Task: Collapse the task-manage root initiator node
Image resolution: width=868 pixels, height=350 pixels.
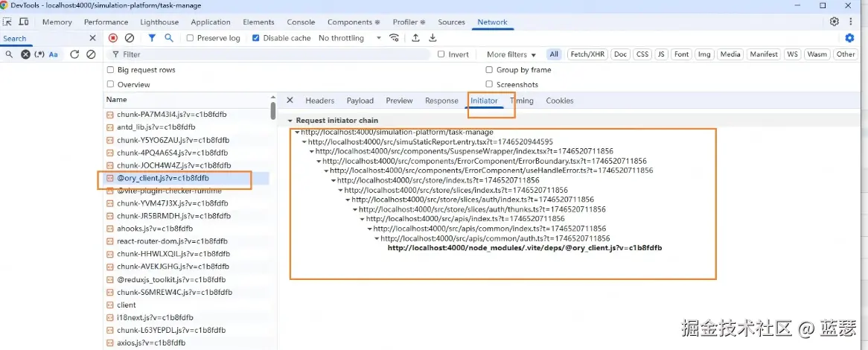Action: (297, 133)
